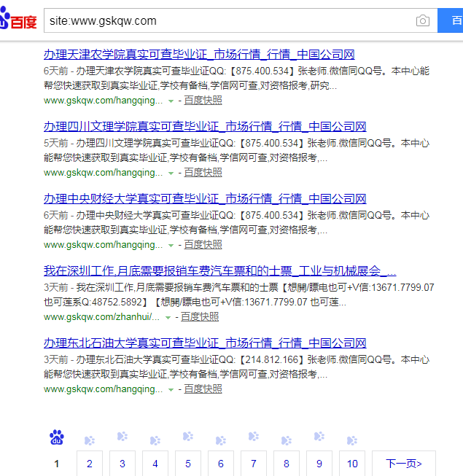Click paw icon above page 3
Image resolution: width=463 pixels, height=476 pixels.
[x=122, y=437]
